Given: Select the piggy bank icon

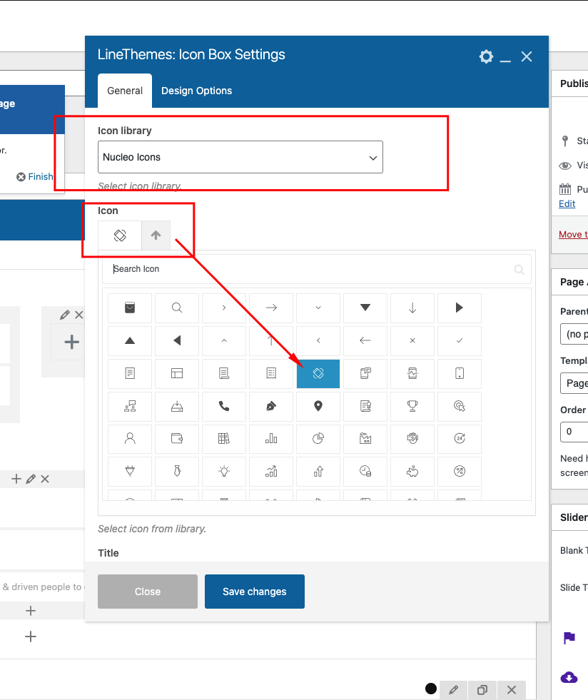Looking at the screenshot, I should tap(412, 472).
